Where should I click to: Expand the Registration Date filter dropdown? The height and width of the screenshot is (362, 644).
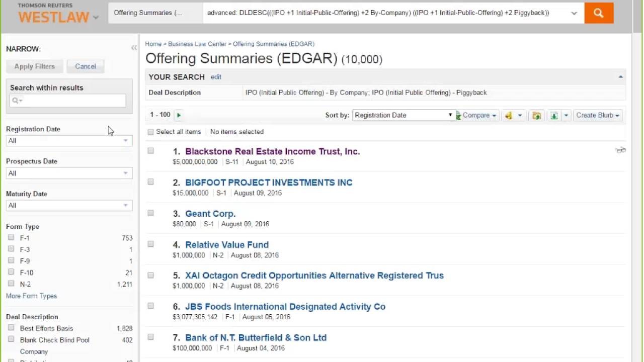pyautogui.click(x=69, y=141)
